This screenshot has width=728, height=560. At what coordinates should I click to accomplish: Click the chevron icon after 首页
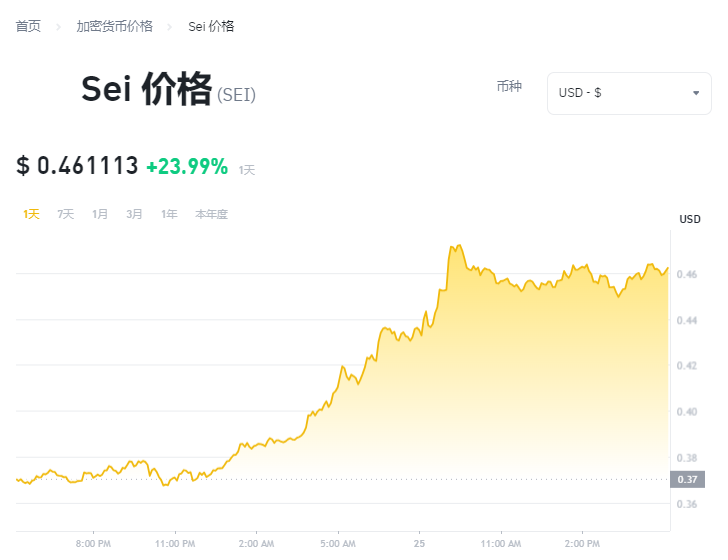click(x=59, y=26)
